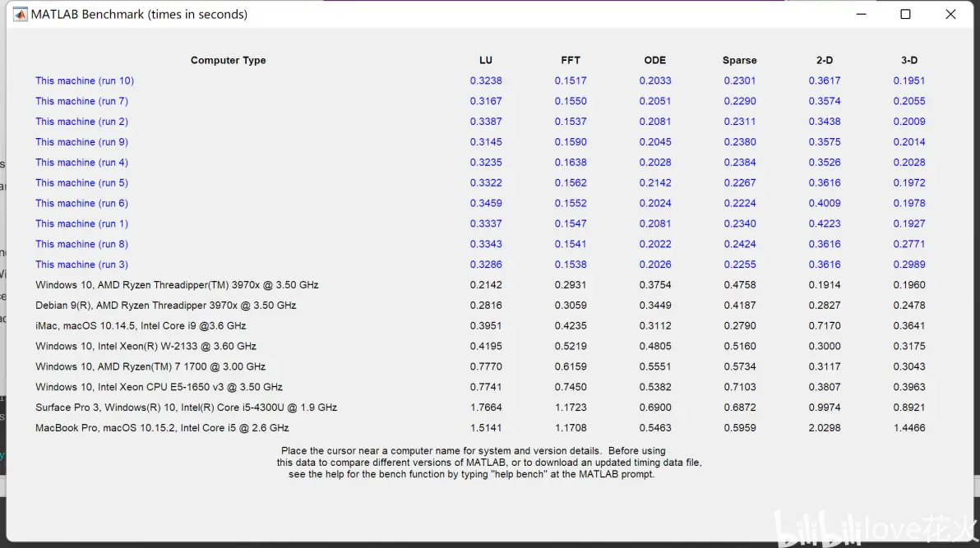Close the MATLAB Benchmark window
The width and height of the screenshot is (980, 548).
pos(950,14)
